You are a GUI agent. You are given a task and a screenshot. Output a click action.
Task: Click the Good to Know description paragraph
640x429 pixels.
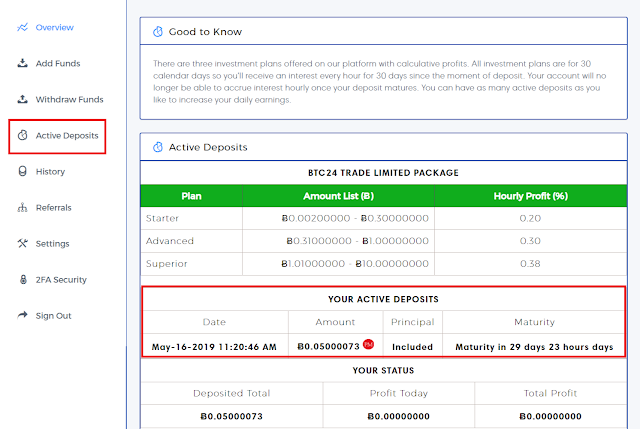coord(380,82)
